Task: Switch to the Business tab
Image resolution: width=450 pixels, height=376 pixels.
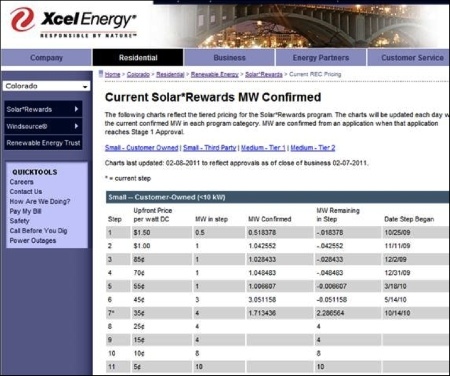Action: [x=229, y=58]
